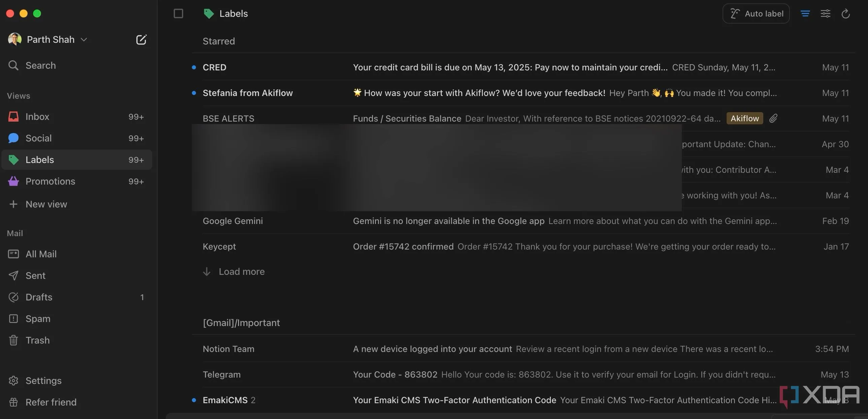
Task: Click the blue filter lines icon in header
Action: click(x=805, y=13)
